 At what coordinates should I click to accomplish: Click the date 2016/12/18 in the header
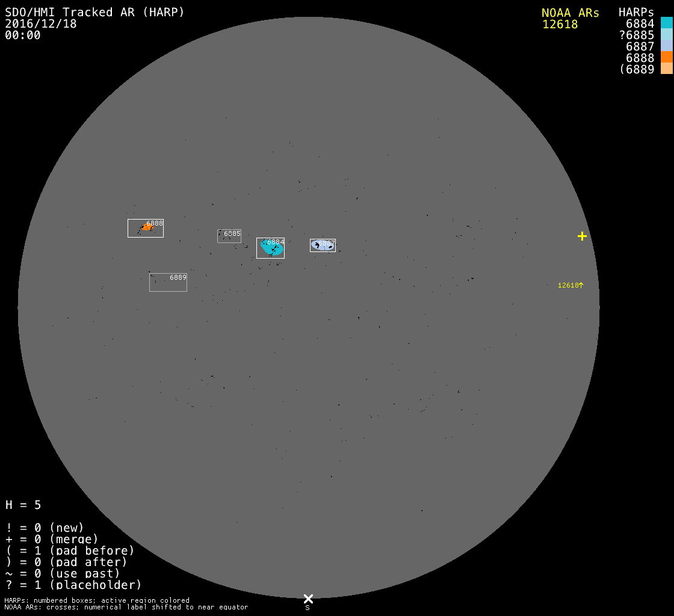pyautogui.click(x=41, y=23)
